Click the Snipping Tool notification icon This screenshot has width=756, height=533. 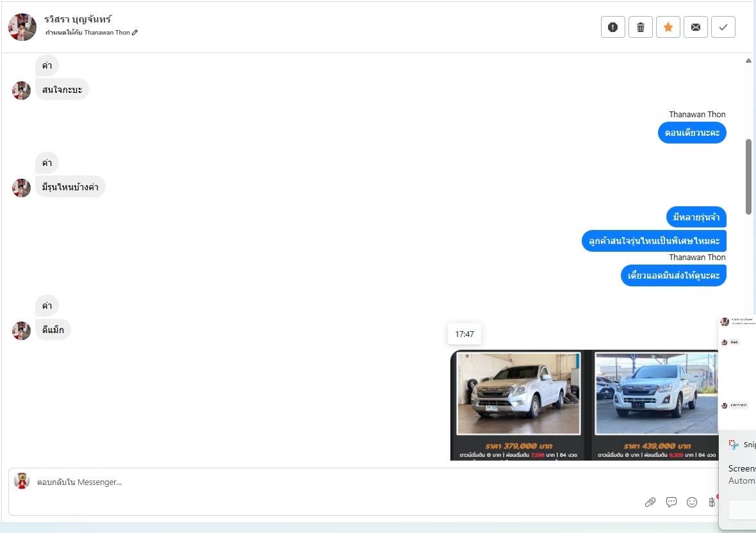click(734, 445)
